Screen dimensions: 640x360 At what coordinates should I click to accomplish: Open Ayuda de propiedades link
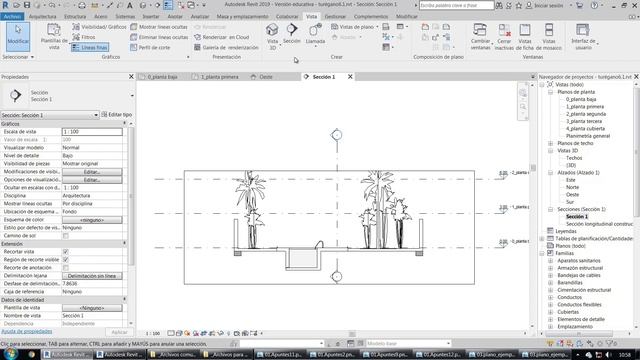(27, 331)
